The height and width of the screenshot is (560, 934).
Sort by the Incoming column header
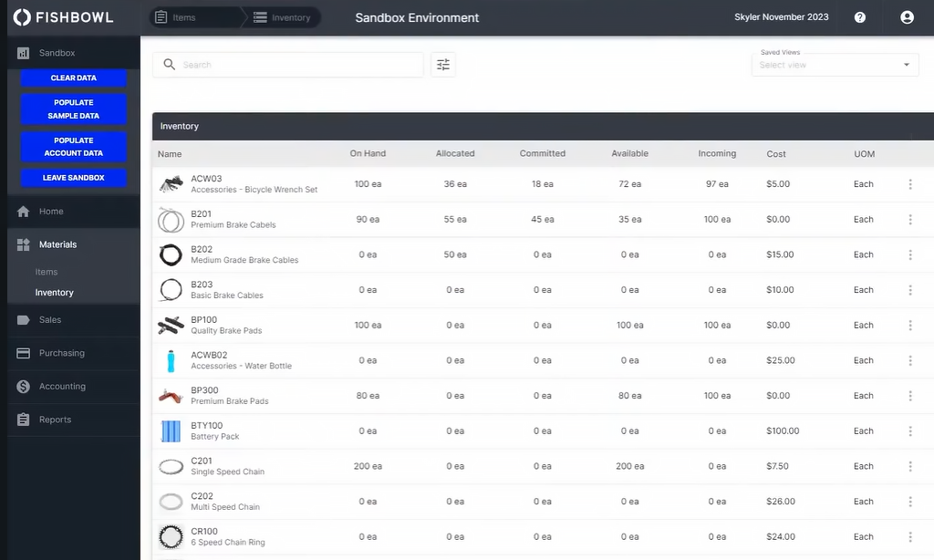[717, 154]
